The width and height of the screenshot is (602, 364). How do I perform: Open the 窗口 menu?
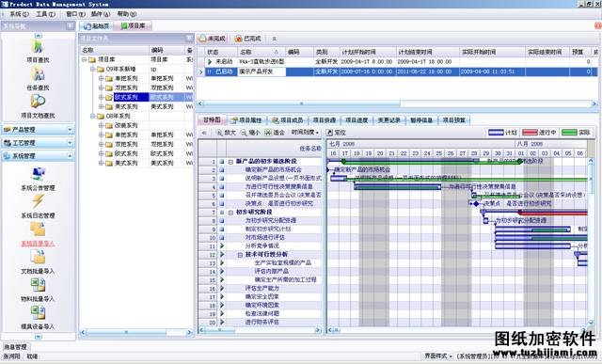(75, 14)
